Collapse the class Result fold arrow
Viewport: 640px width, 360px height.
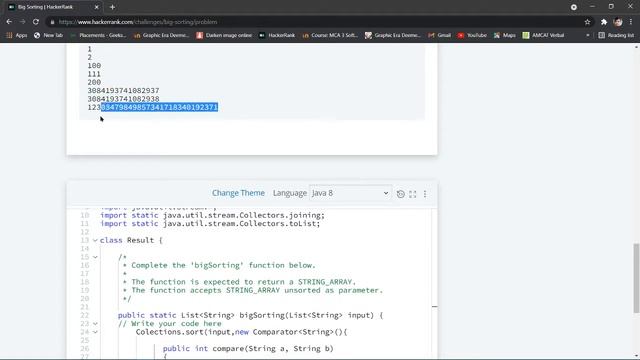pyautogui.click(x=95, y=240)
